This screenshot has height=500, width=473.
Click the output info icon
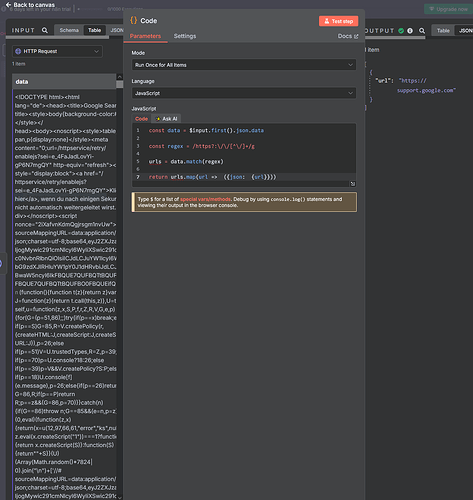tap(410, 31)
